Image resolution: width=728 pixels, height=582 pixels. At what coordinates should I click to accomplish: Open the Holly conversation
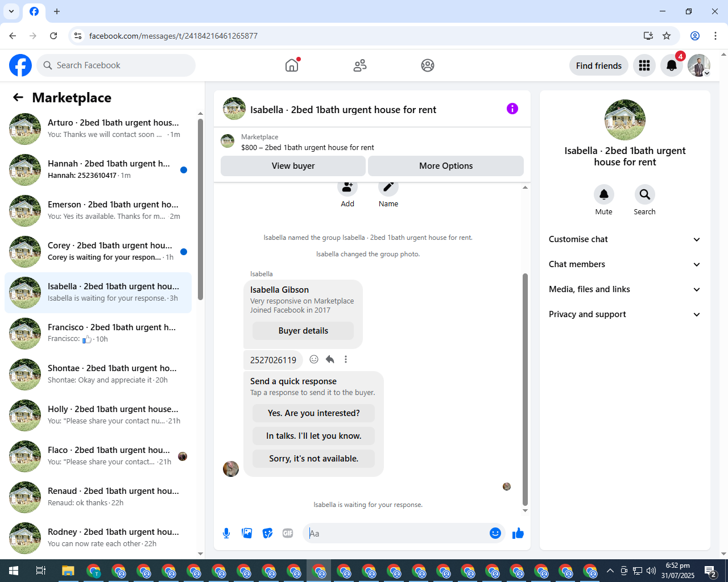tap(98, 415)
